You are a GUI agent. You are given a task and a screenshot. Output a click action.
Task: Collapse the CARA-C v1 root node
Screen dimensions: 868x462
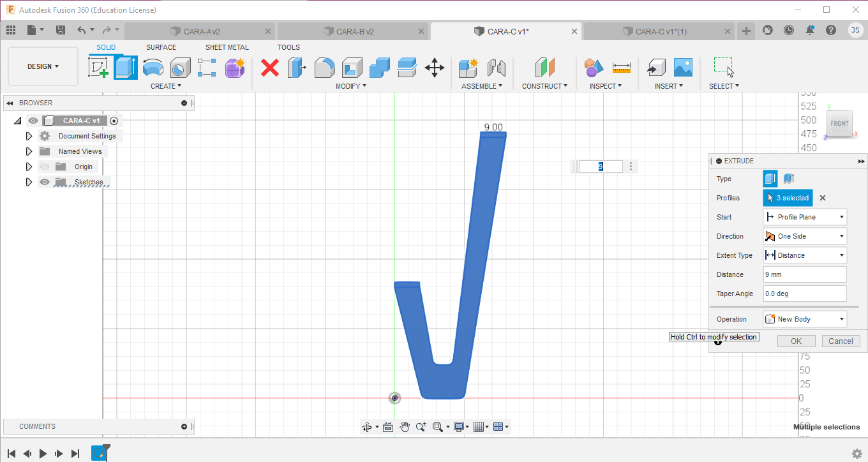pos(17,121)
